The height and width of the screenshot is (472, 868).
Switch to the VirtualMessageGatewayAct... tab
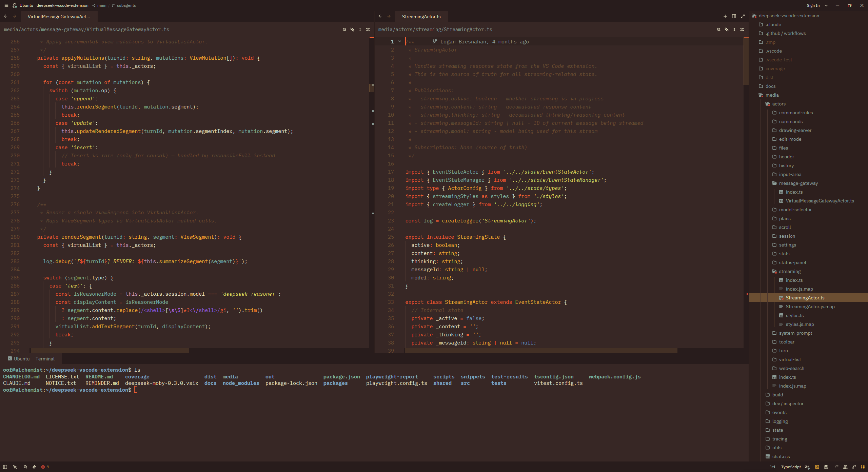tap(59, 17)
